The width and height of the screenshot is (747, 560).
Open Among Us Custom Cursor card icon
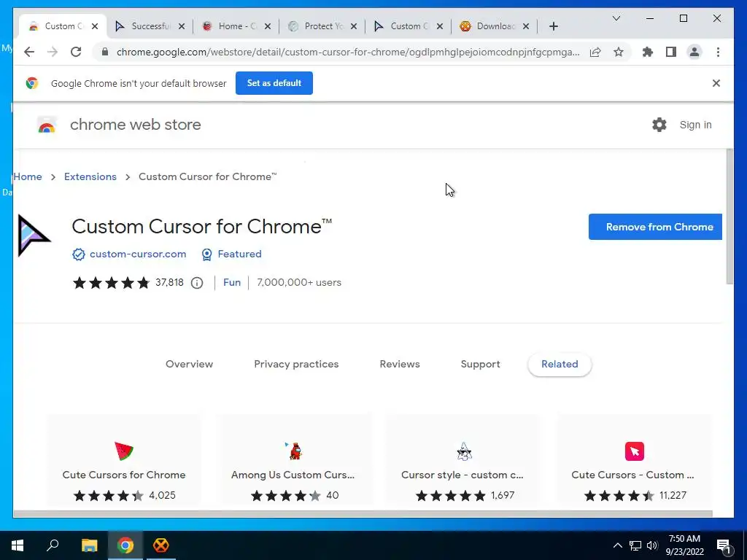coord(293,451)
